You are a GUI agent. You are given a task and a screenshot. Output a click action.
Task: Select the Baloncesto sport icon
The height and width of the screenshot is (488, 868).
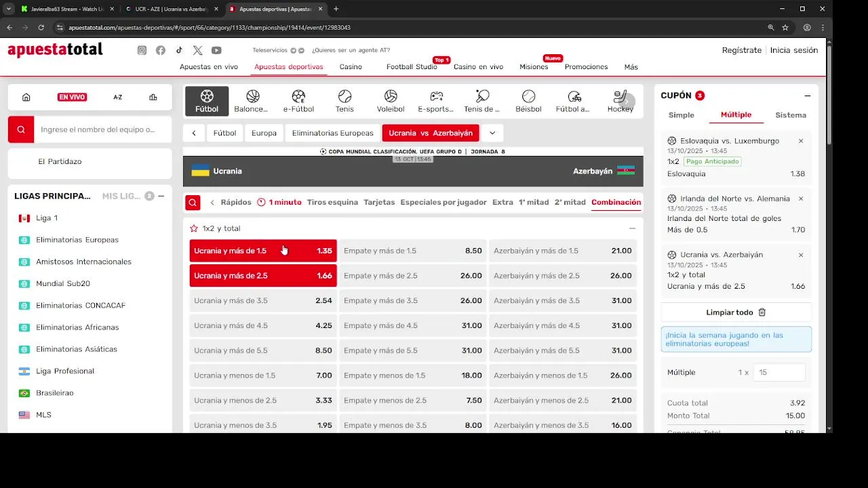[x=252, y=101]
